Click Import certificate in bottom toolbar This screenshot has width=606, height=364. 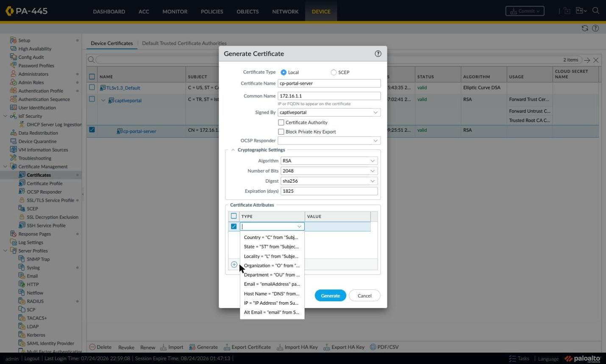point(172,347)
